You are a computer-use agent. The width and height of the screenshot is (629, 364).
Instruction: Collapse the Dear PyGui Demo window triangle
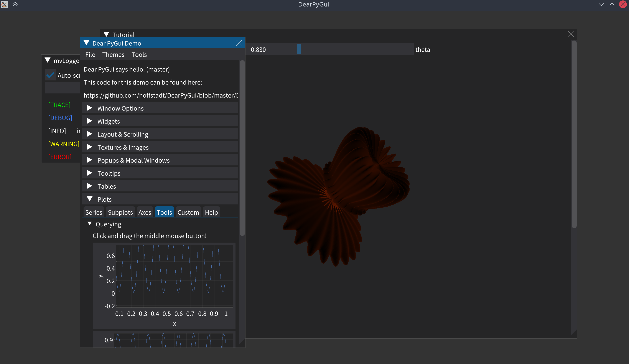pos(86,43)
